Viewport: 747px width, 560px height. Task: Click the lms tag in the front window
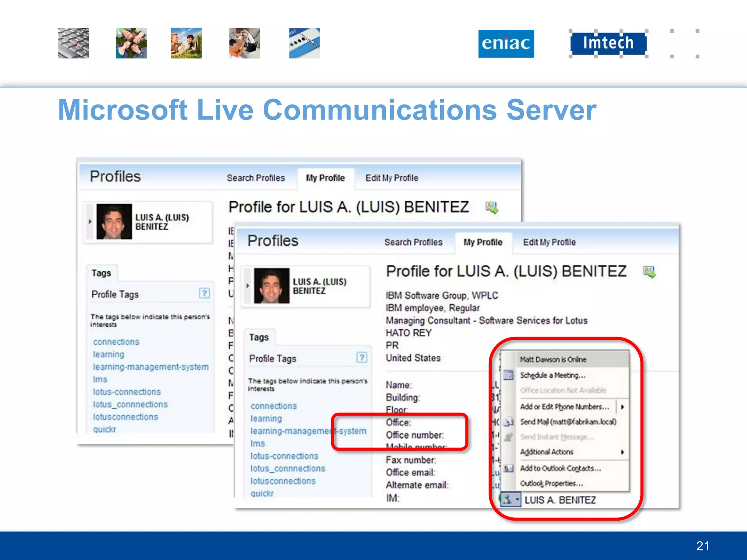[258, 444]
